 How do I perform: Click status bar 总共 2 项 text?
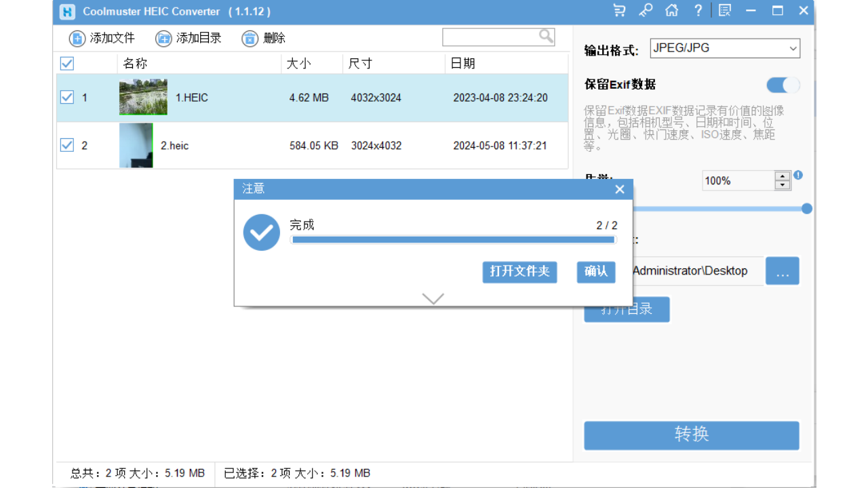pyautogui.click(x=138, y=473)
